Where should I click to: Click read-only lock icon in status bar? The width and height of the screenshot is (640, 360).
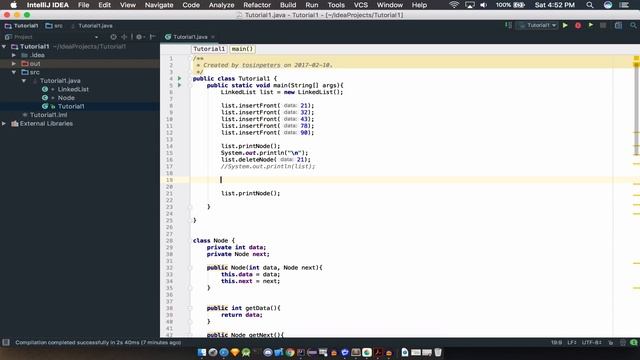[611, 342]
